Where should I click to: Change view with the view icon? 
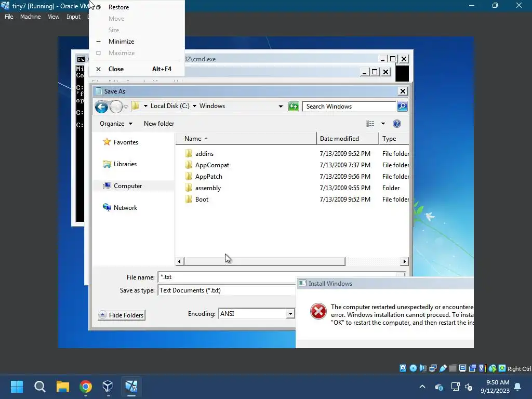click(370, 124)
